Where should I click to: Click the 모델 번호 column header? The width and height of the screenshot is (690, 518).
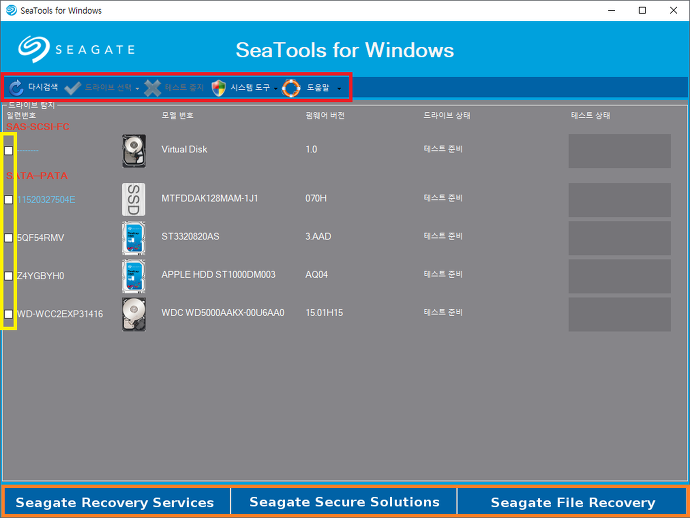click(x=177, y=115)
